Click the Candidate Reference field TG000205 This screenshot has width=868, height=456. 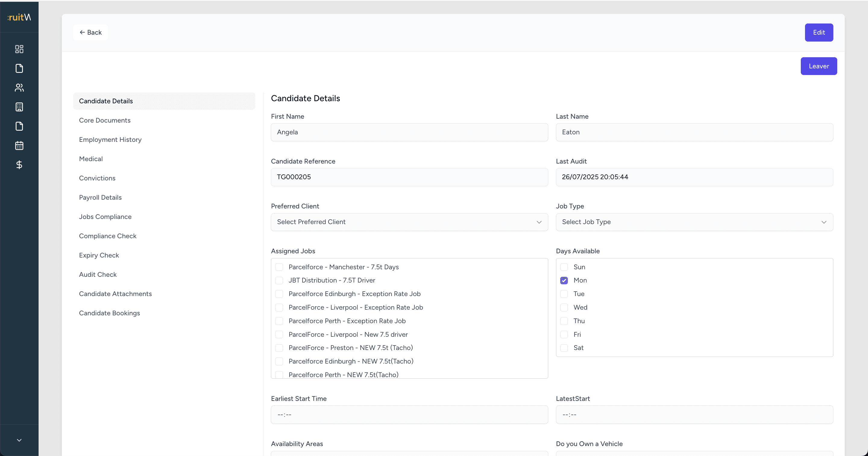409,177
